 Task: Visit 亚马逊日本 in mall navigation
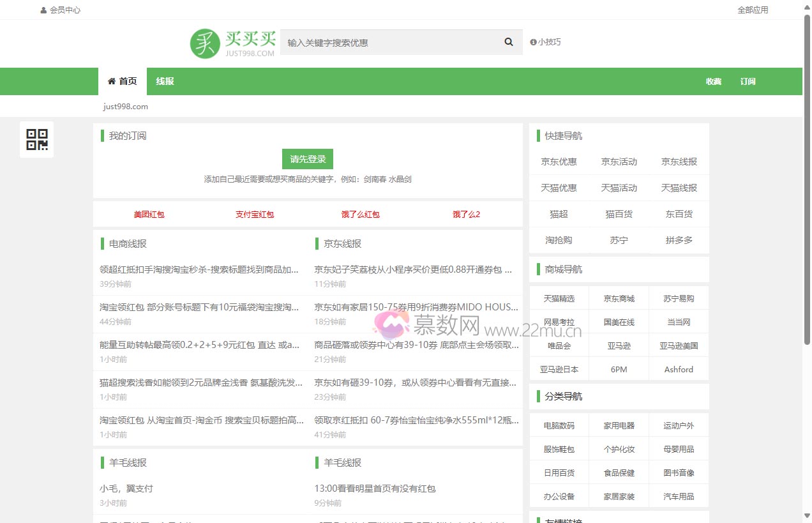click(x=559, y=369)
